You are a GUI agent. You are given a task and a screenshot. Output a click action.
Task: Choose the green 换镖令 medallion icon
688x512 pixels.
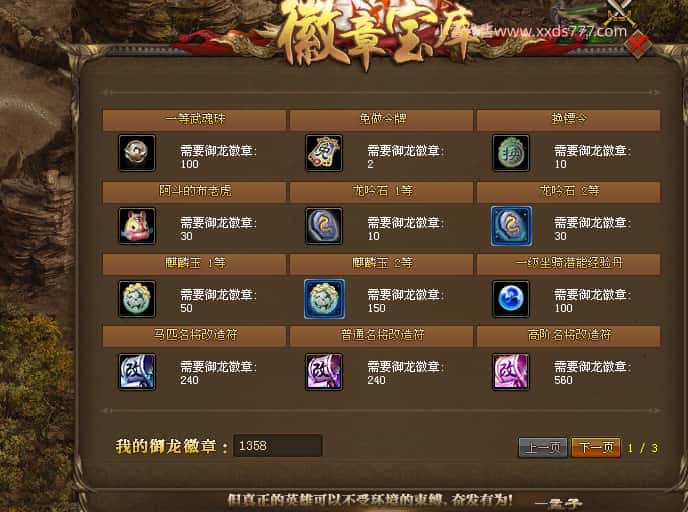(511, 153)
